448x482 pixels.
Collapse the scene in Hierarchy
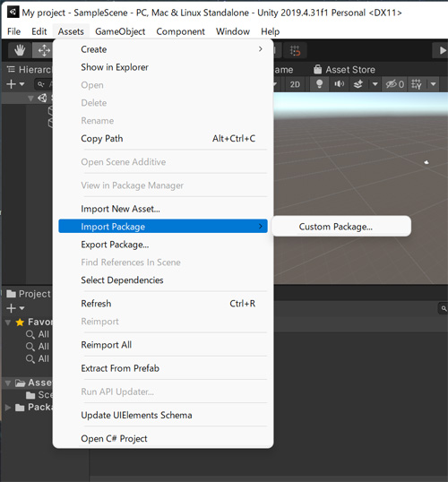coord(30,99)
